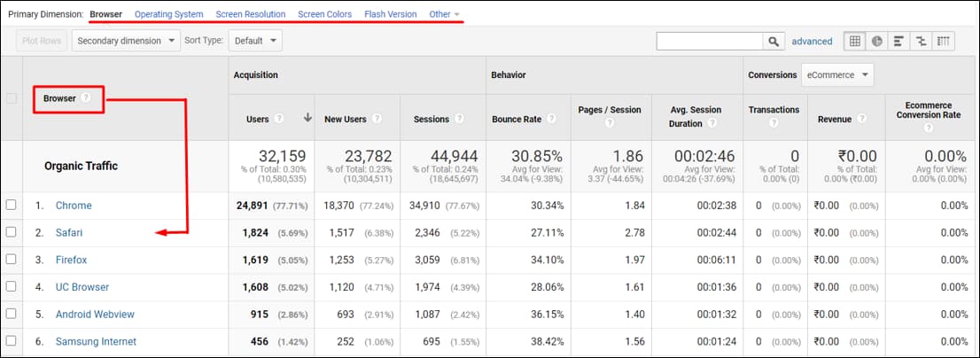Select the performance bar view icon
The width and height of the screenshot is (980, 358).
point(898,41)
